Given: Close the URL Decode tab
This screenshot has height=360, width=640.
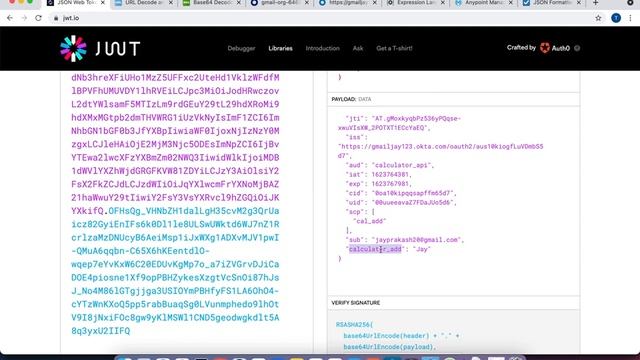Looking at the screenshot, I should 171,3.
